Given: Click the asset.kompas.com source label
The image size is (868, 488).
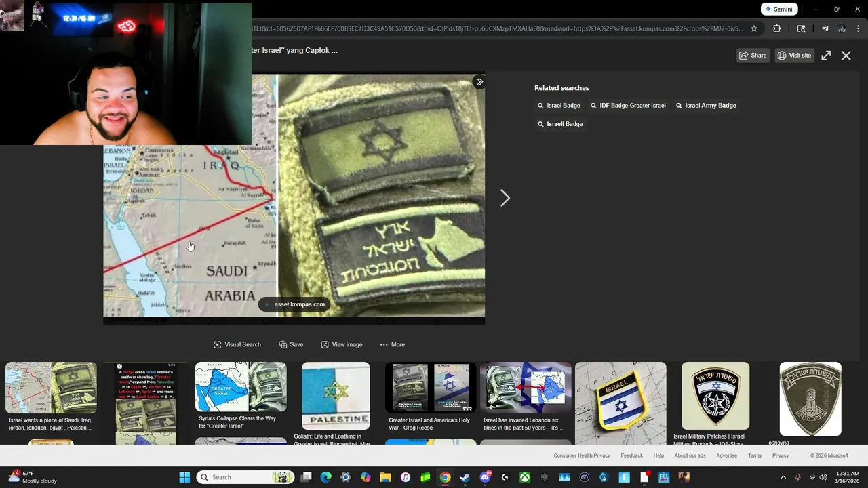Looking at the screenshot, I should [294, 304].
